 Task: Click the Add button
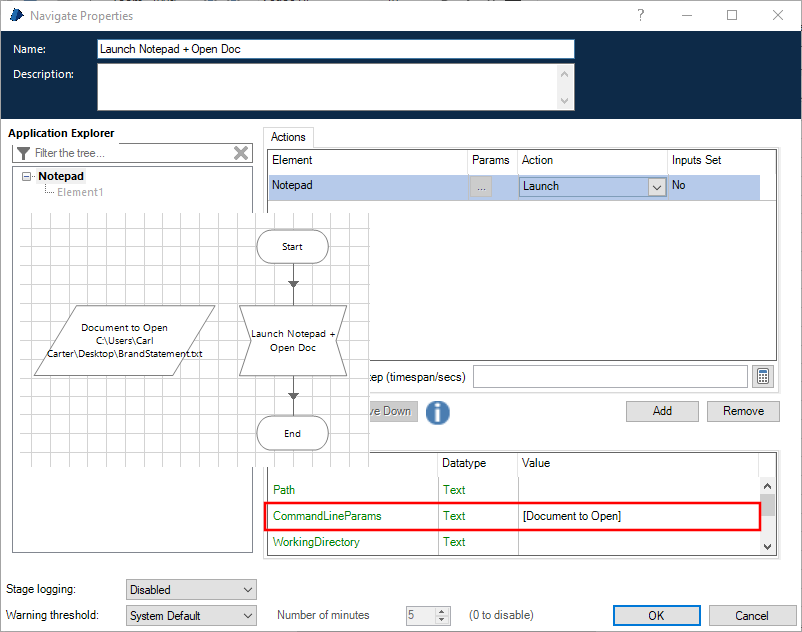(x=662, y=411)
